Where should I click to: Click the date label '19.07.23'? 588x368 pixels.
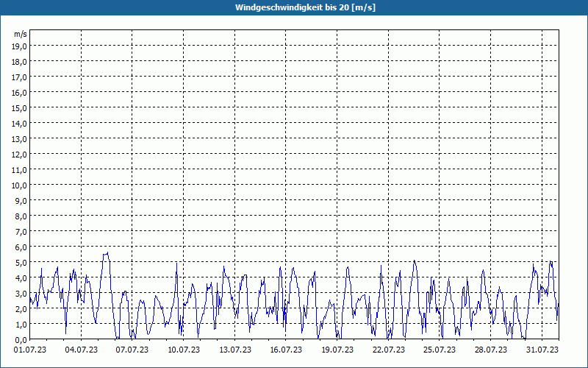point(337,350)
